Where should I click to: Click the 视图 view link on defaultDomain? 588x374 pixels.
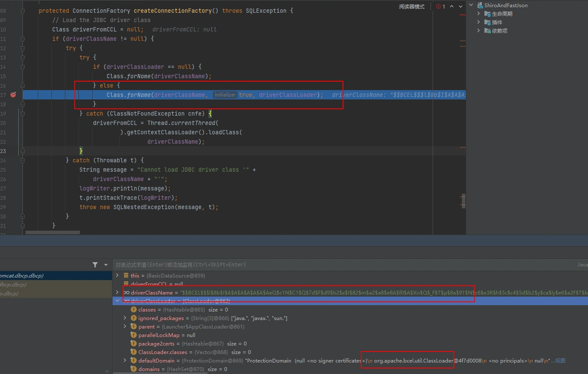coord(560,360)
